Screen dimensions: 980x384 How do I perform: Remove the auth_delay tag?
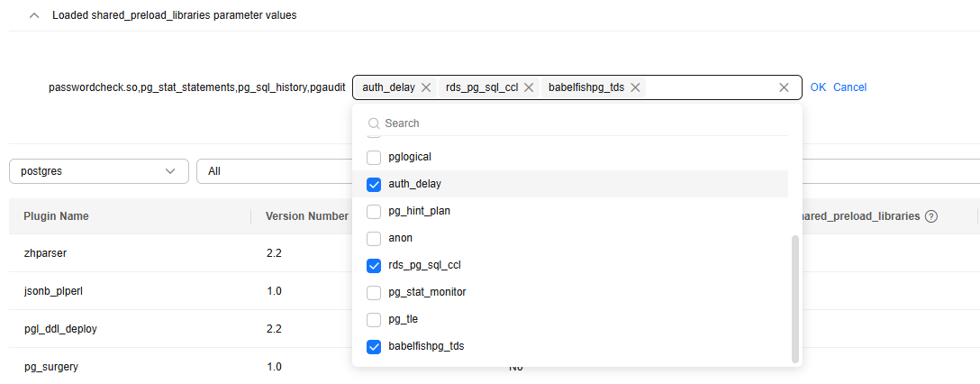[426, 87]
